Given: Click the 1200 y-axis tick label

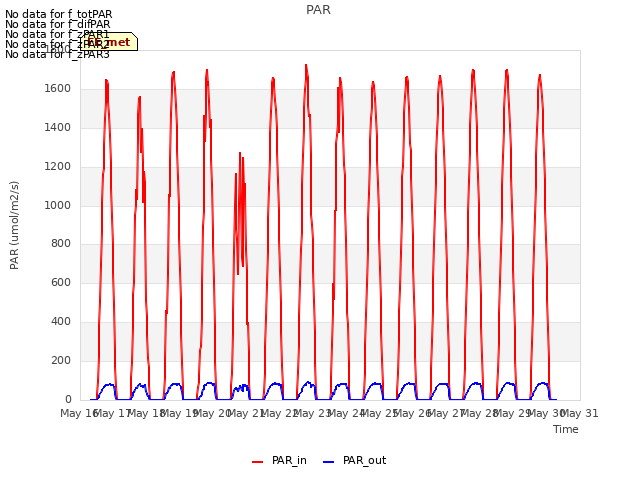Looking at the screenshot, I should pyautogui.click(x=58, y=167).
